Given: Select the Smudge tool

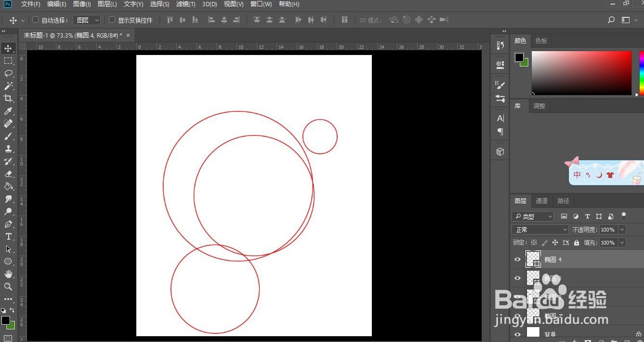Looking at the screenshot, I should click(x=8, y=199).
